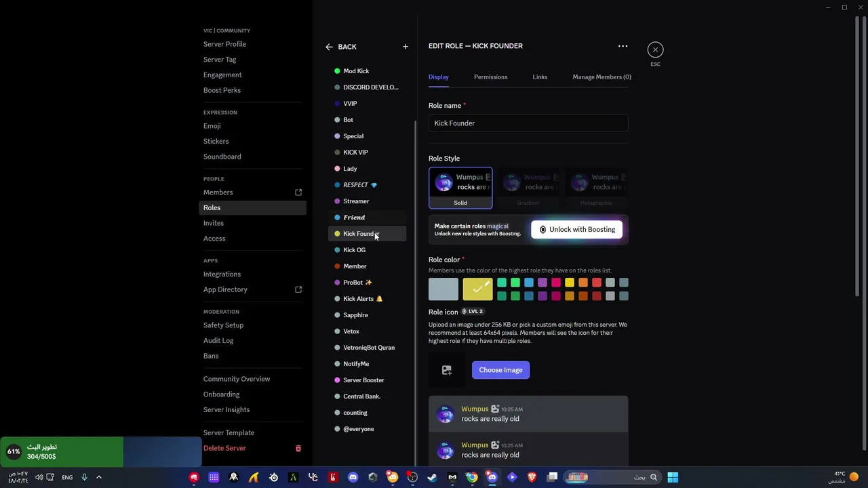Open Google Chrome from the taskbar
The image size is (868, 488).
472,477
